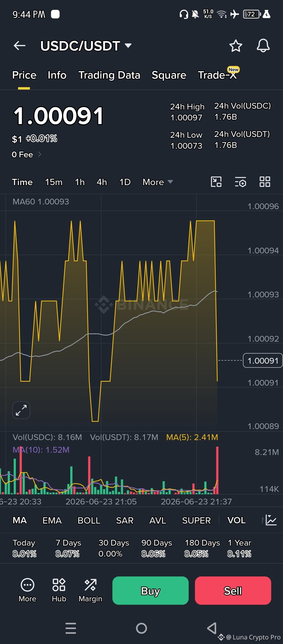Screen dimensions: 283x644
Task: Toggle the BOLL indicator
Action: [89, 520]
